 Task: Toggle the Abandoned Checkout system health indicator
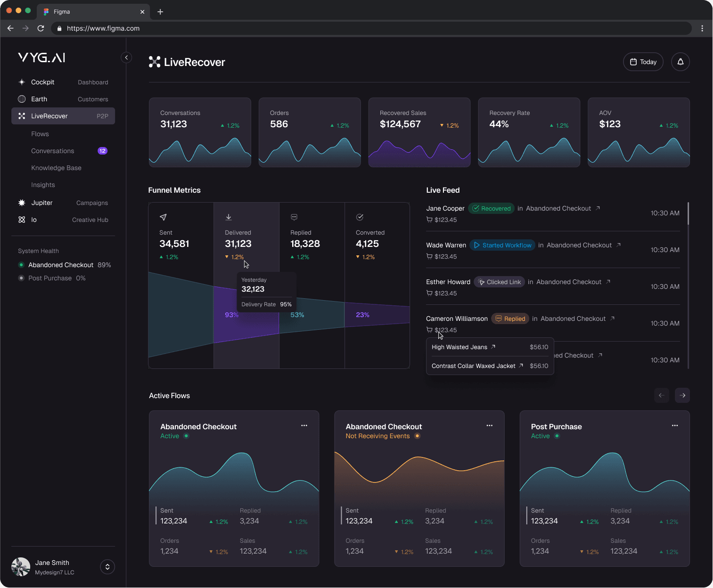click(21, 265)
